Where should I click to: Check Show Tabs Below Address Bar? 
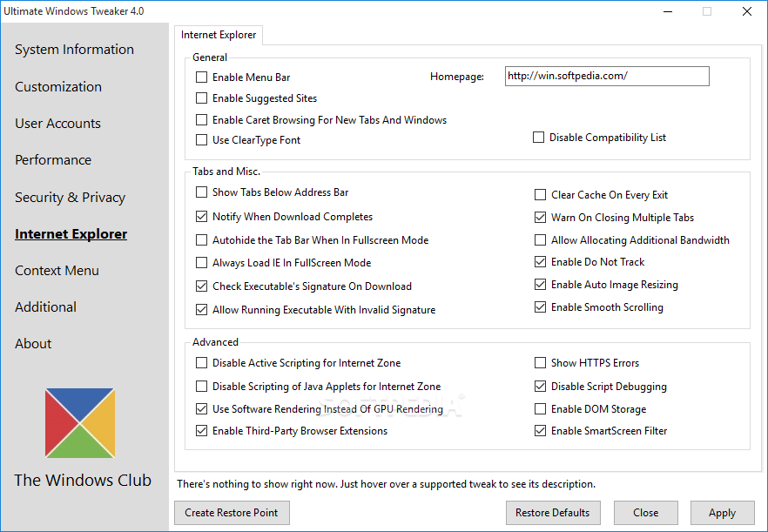coord(201,192)
